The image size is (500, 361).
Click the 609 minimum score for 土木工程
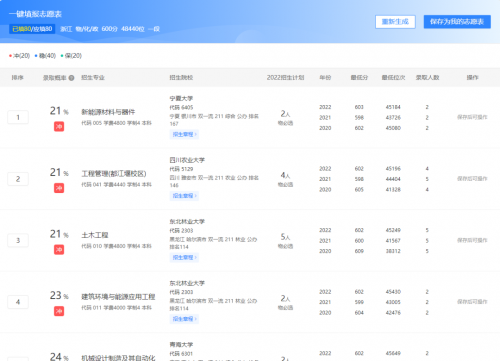359,251
